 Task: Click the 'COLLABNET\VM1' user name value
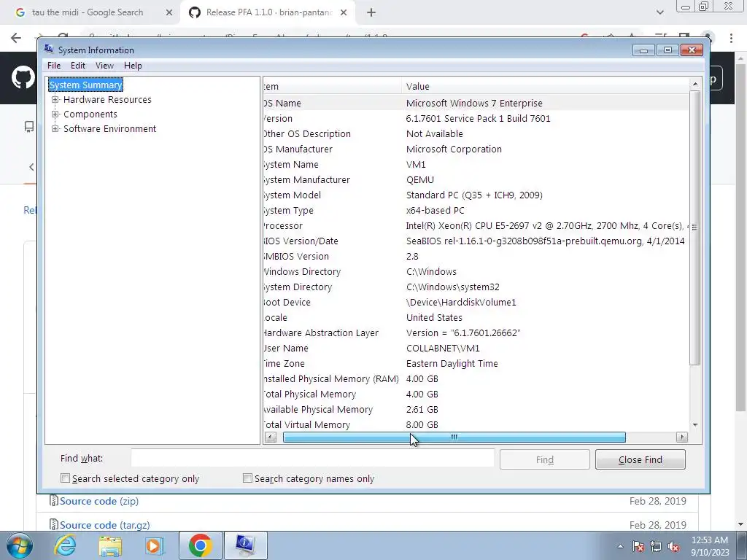tap(443, 348)
